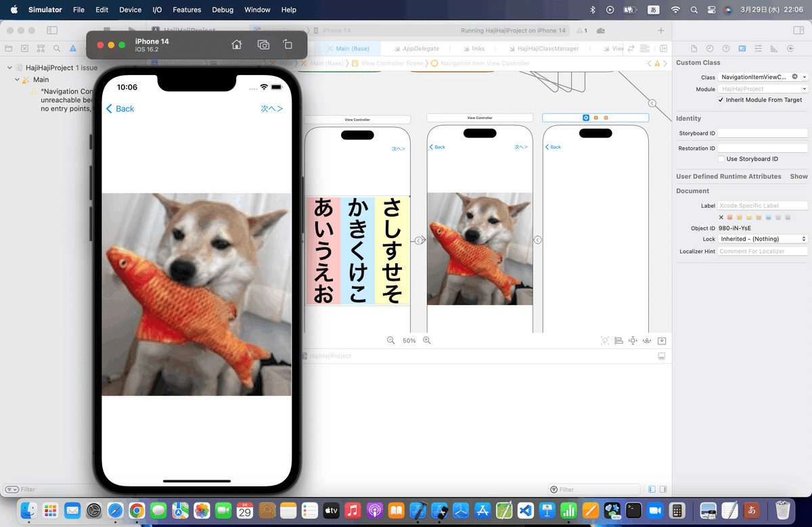Take a screenshot using Simulator camera icon
Screen dimensions: 812x527
(x=263, y=45)
